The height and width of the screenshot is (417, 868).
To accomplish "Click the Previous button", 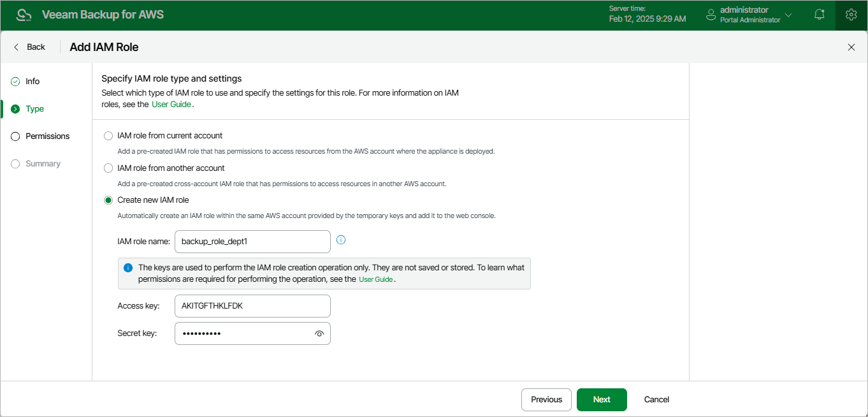I will coord(546,400).
